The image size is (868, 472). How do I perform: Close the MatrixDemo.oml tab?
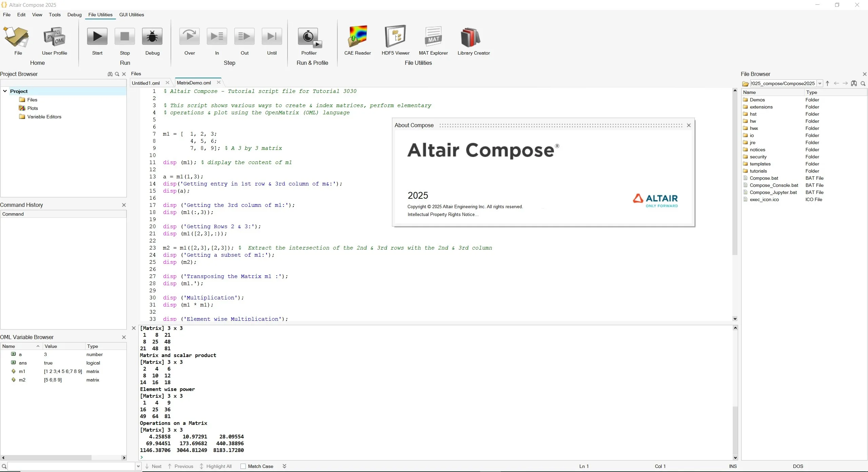point(219,82)
